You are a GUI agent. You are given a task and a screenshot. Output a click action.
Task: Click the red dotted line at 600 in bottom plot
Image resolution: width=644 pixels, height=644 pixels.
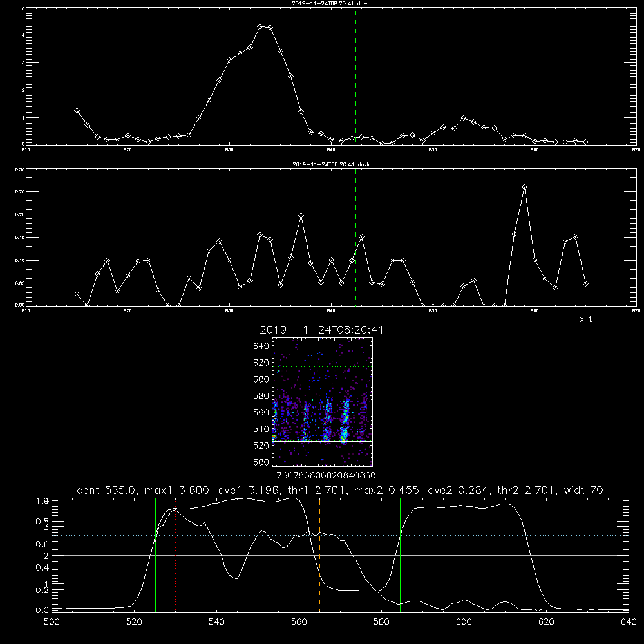pos(464,555)
